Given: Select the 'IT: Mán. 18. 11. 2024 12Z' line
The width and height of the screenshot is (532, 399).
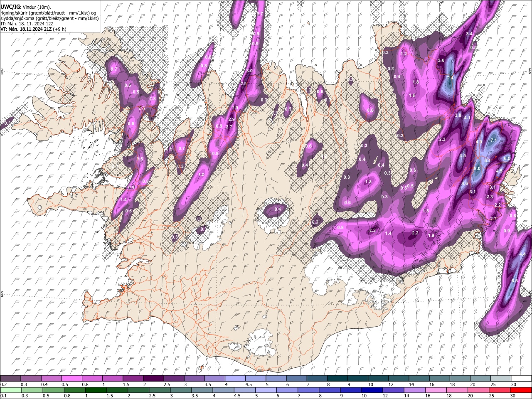Looking at the screenshot, I should pyautogui.click(x=27, y=24).
